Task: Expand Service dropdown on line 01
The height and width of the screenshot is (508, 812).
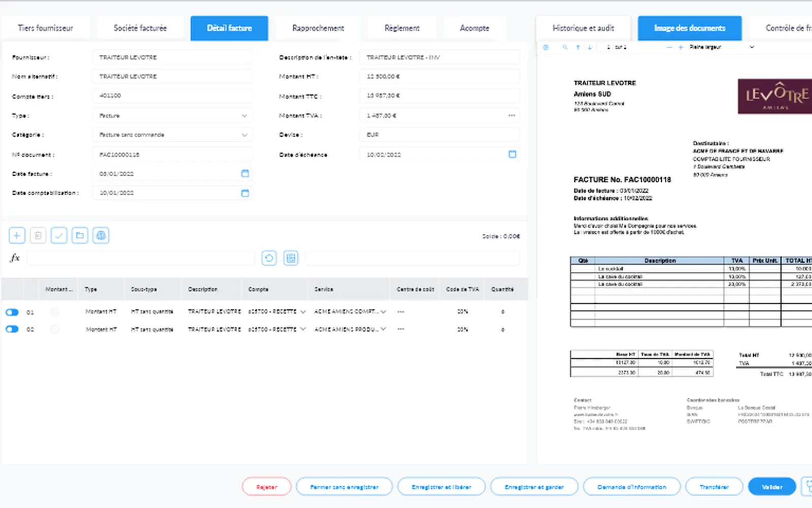Action: pyautogui.click(x=383, y=312)
